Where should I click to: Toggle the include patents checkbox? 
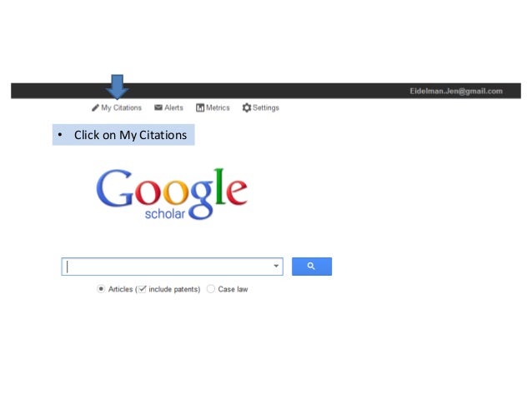point(142,289)
